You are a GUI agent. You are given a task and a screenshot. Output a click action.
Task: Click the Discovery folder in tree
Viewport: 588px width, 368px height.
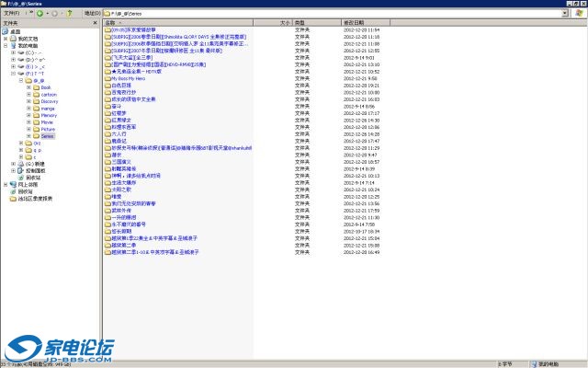tap(50, 101)
